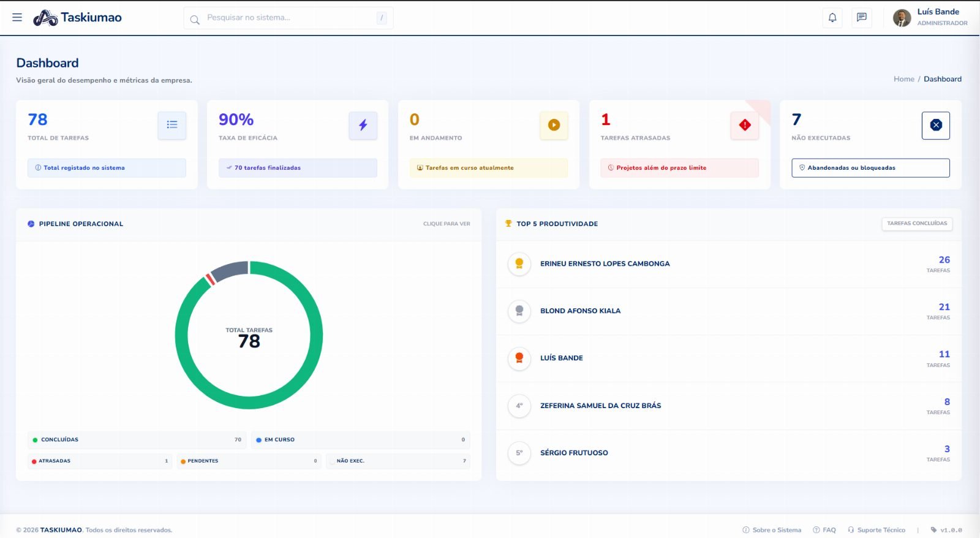Click the Taskiumao logo
The image size is (980, 538).
coord(77,18)
